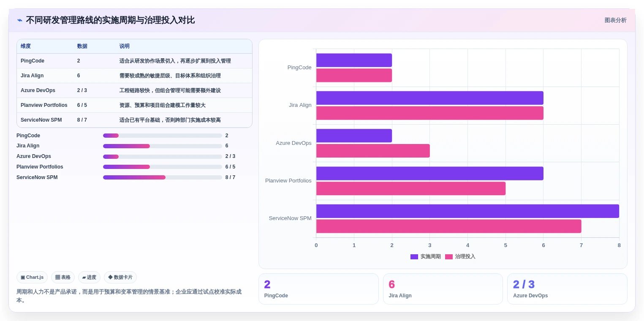Toggle the 治理投入 legend item
644x321 pixels.
click(460, 257)
